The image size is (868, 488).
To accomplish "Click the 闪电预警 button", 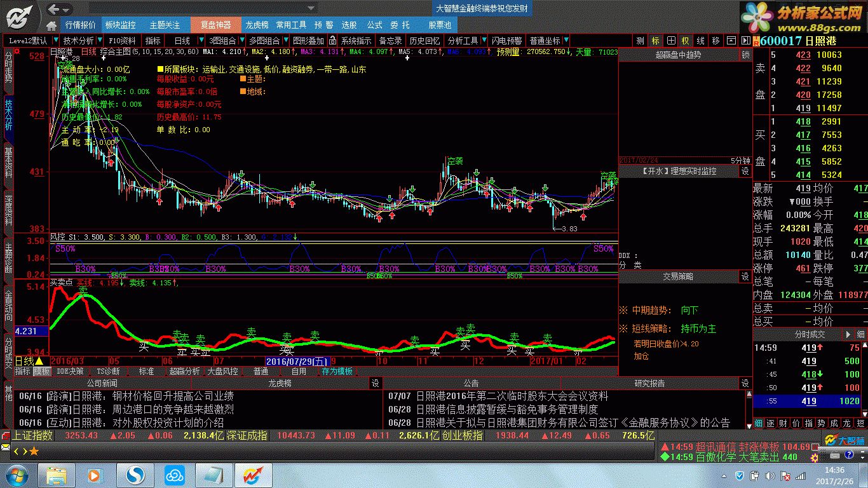I will 506,41.
